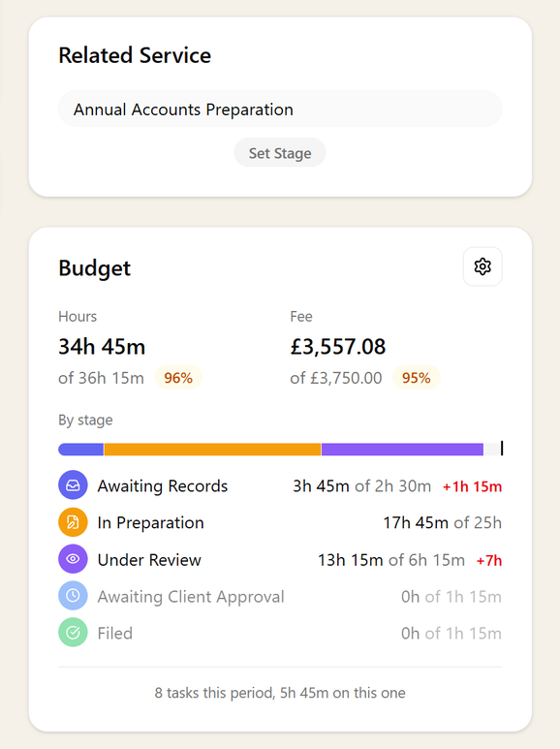The height and width of the screenshot is (749, 560).
Task: Click the 34h 45m hours total
Action: click(102, 346)
